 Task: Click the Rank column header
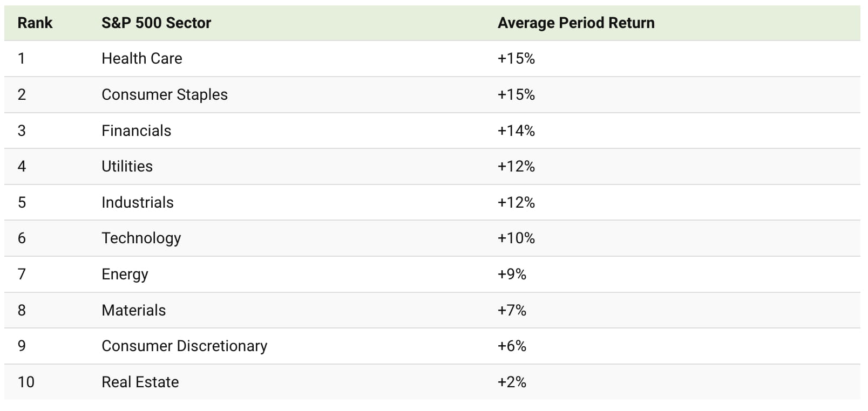(35, 23)
